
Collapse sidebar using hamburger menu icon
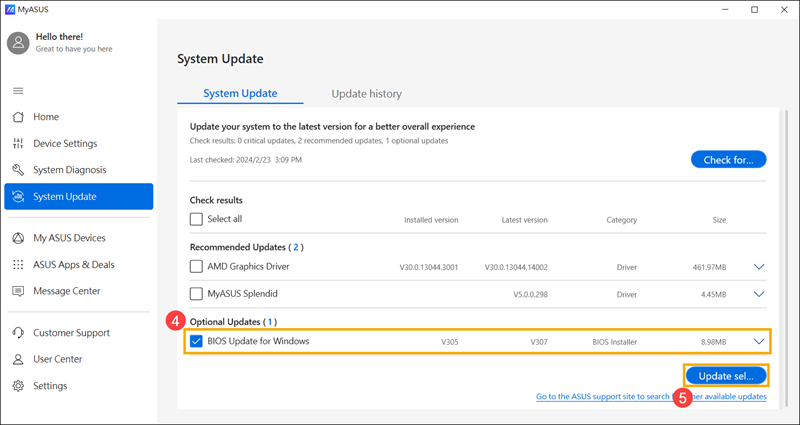[x=18, y=91]
